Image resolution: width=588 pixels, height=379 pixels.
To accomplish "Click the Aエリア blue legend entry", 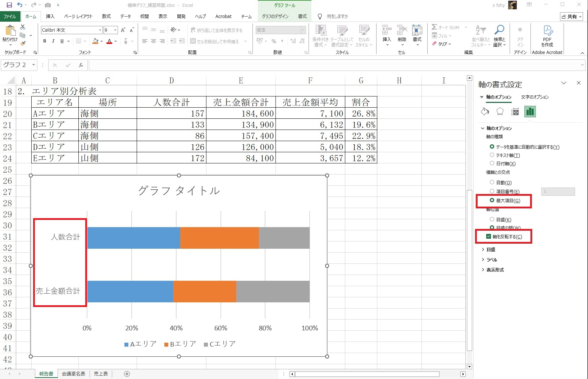I will [140, 344].
